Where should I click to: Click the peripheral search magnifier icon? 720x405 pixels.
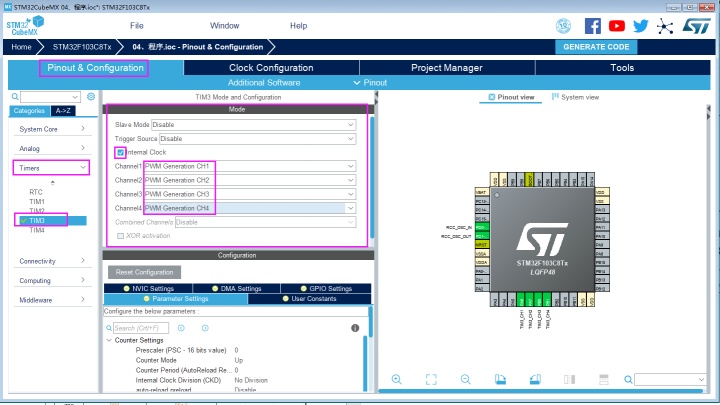tap(15, 96)
